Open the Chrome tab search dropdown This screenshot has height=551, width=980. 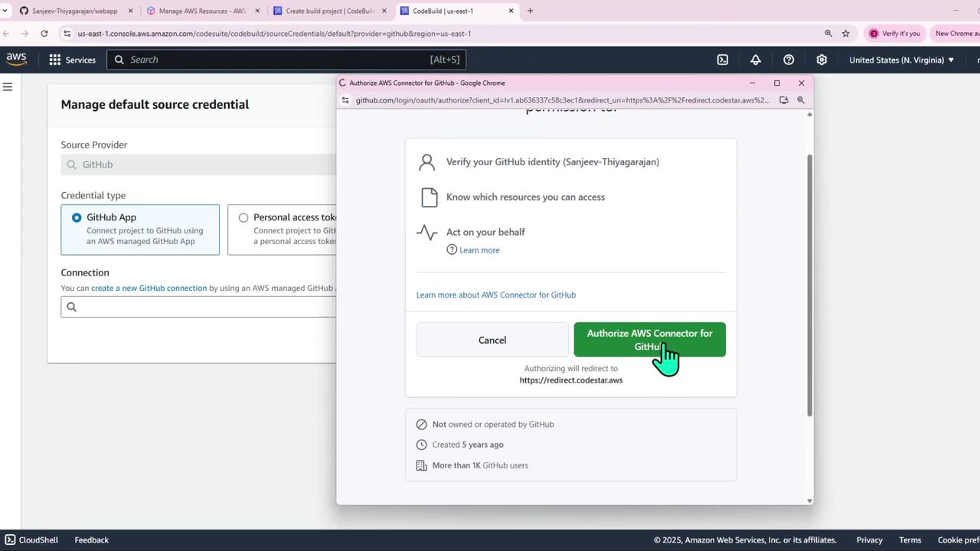pos(5,11)
